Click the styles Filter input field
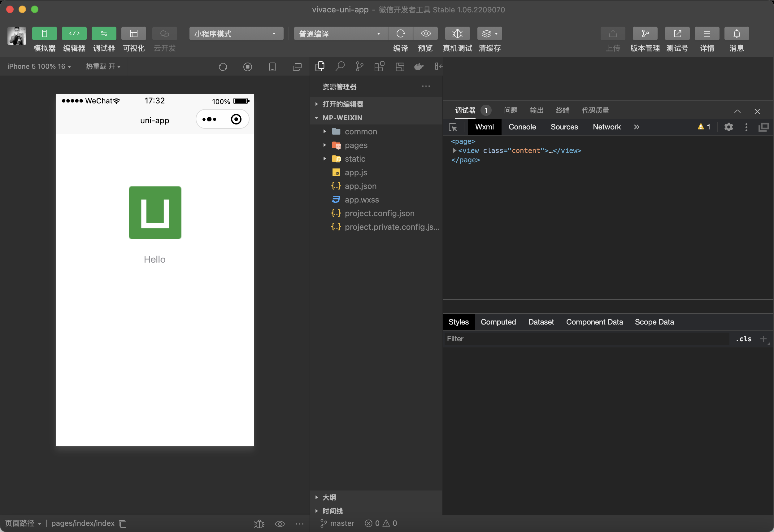Screen dimensions: 774x532 pos(586,339)
